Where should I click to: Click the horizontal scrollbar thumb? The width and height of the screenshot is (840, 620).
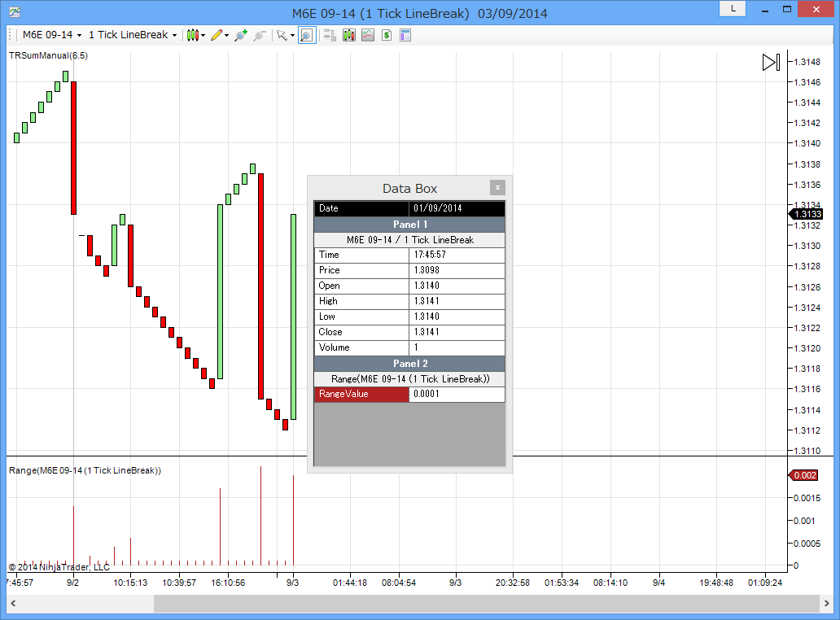(487, 604)
